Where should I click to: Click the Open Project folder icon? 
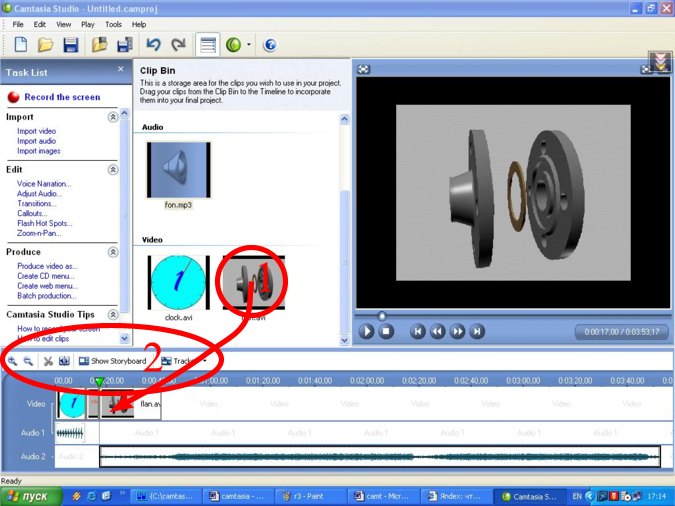(x=46, y=45)
